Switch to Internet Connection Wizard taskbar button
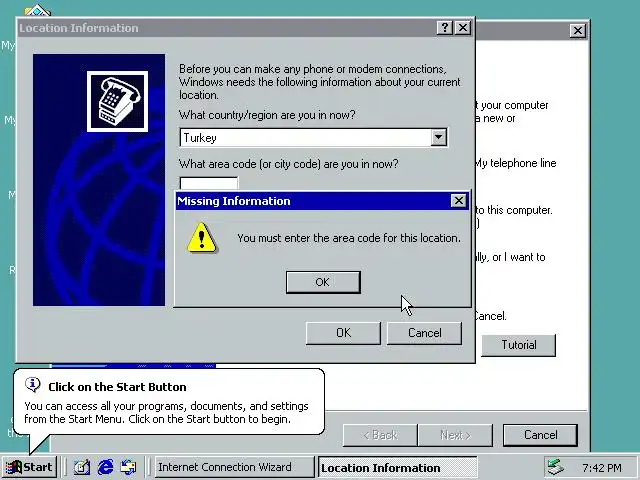Viewport: 640px width, 480px height. coord(234,467)
